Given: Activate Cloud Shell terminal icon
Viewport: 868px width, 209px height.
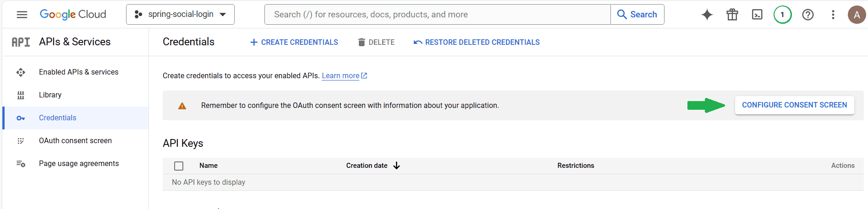Looking at the screenshot, I should (x=757, y=15).
